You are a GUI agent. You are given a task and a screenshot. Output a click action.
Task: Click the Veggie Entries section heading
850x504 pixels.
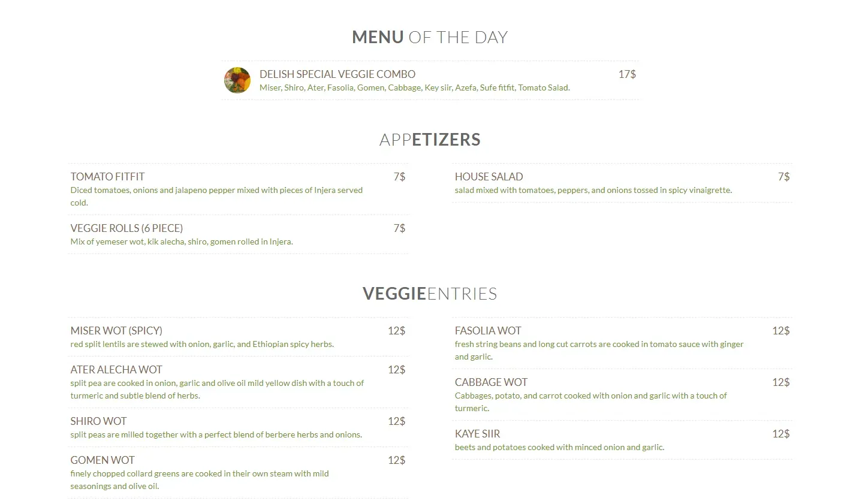click(430, 294)
